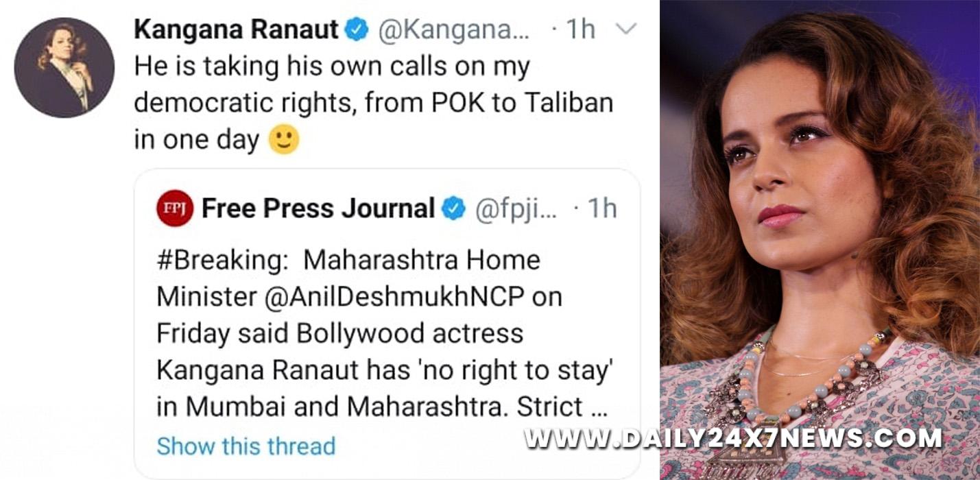980x480 pixels.
Task: Click the smiley emoji in the tweet
Action: tap(283, 140)
